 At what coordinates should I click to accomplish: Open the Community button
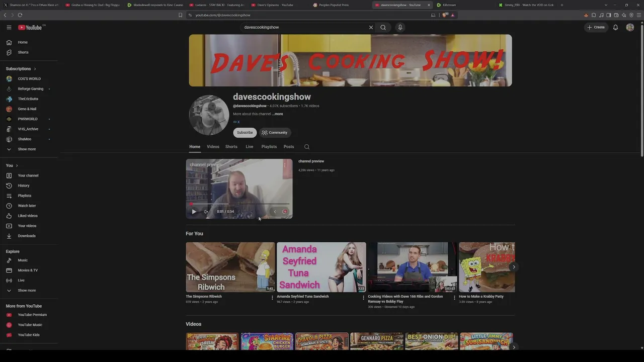[x=274, y=133]
